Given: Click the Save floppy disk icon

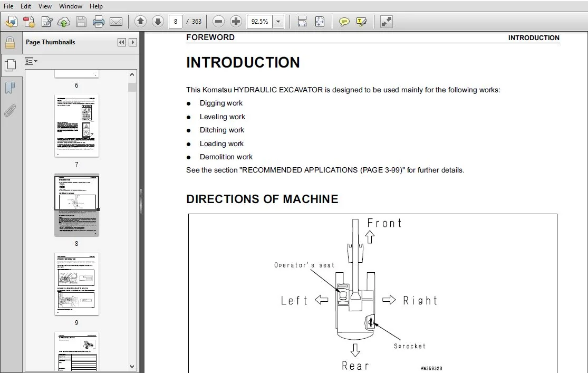Looking at the screenshot, I should pos(81,22).
